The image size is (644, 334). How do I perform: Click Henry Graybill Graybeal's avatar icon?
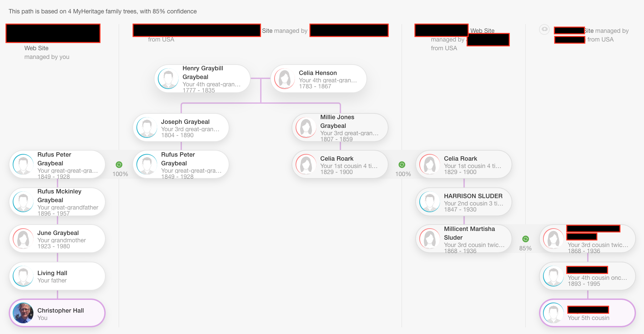pos(168,79)
